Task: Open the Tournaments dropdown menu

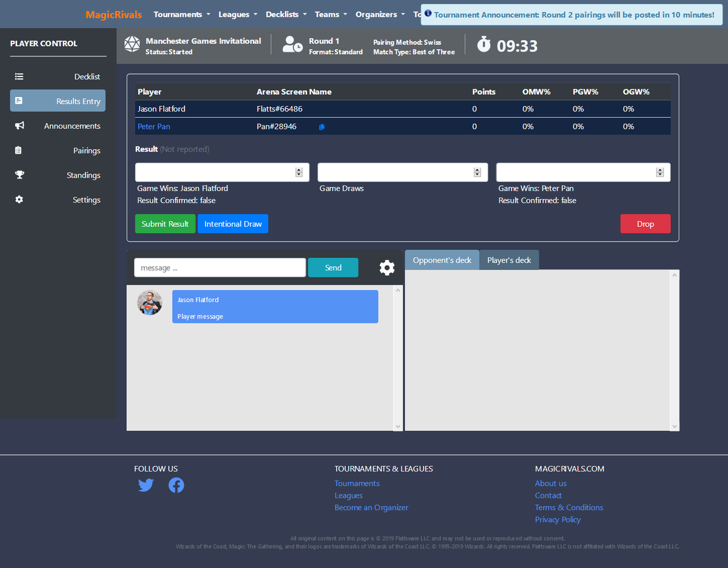Action: (x=182, y=14)
